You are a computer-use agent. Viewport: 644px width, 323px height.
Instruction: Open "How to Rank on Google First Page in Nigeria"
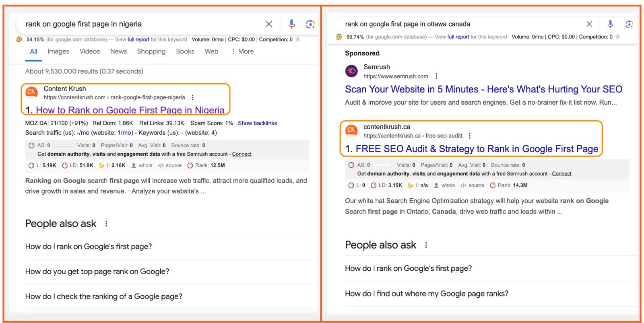[130, 110]
